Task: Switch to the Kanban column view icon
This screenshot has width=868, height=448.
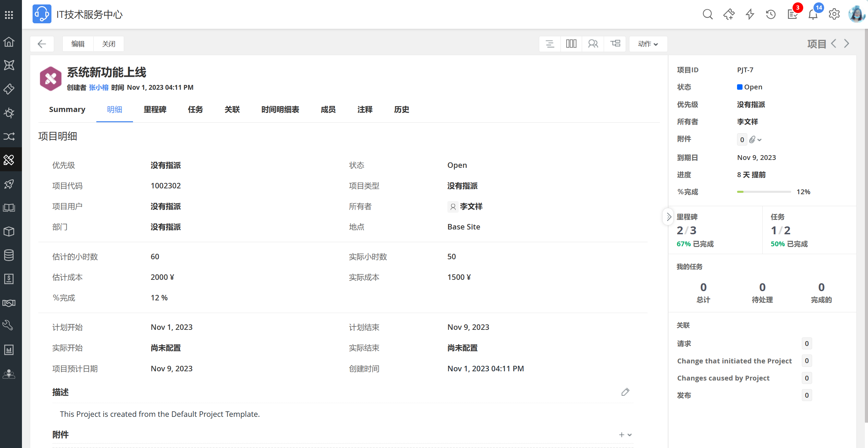Action: pos(571,44)
